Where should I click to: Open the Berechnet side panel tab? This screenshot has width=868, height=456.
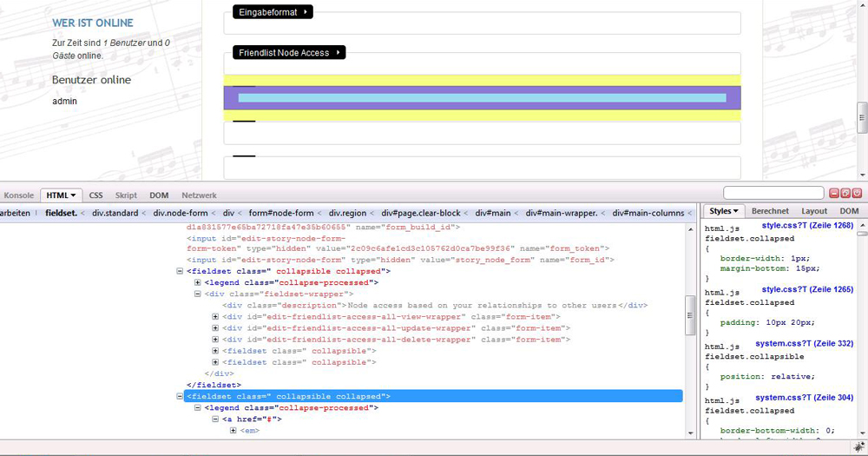770,211
